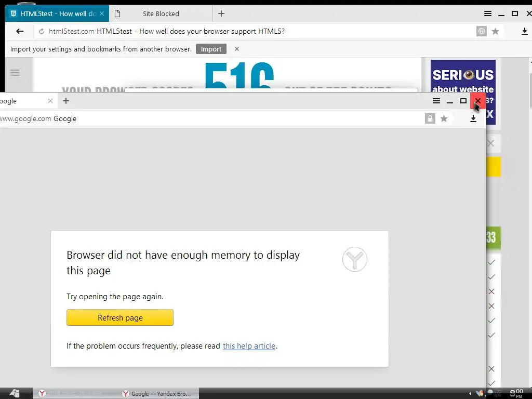Show the lock security info for google.com
Image resolution: width=532 pixels, height=399 pixels.
pos(430,118)
